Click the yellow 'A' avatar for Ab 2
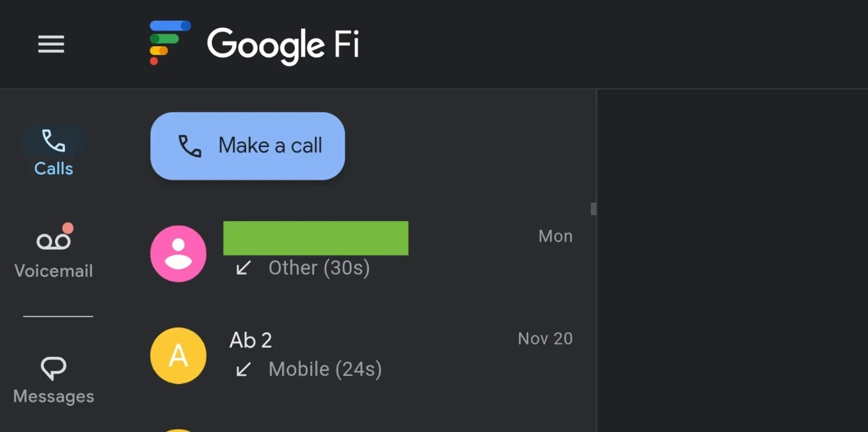This screenshot has height=432, width=868. tap(178, 356)
